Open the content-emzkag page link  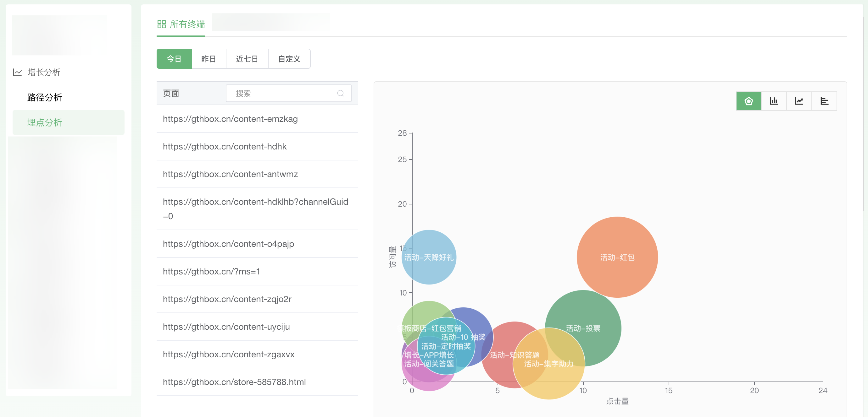[x=230, y=119]
